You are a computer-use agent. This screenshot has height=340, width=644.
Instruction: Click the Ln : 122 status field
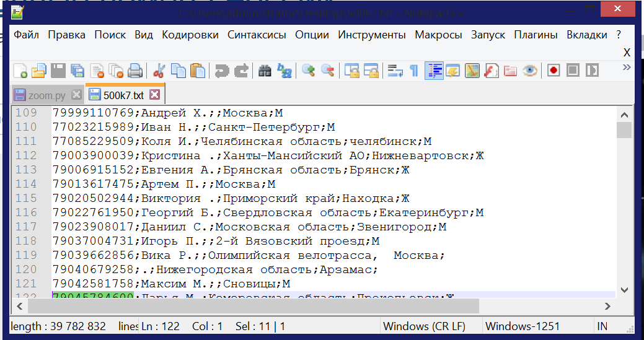(x=161, y=326)
